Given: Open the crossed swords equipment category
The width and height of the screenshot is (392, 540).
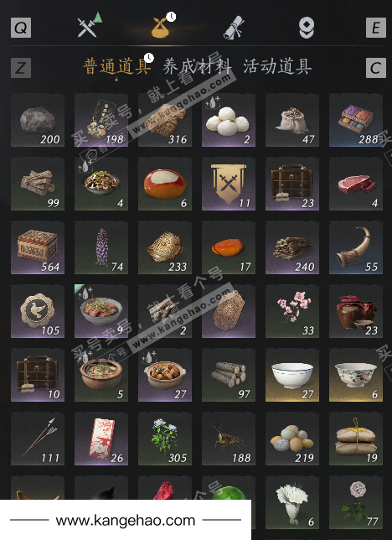Looking at the screenshot, I should 90,25.
